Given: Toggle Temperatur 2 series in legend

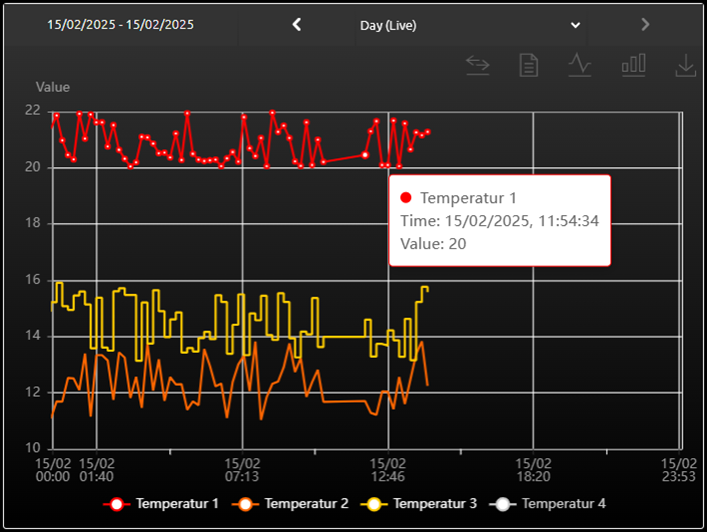Looking at the screenshot, I should (306, 504).
